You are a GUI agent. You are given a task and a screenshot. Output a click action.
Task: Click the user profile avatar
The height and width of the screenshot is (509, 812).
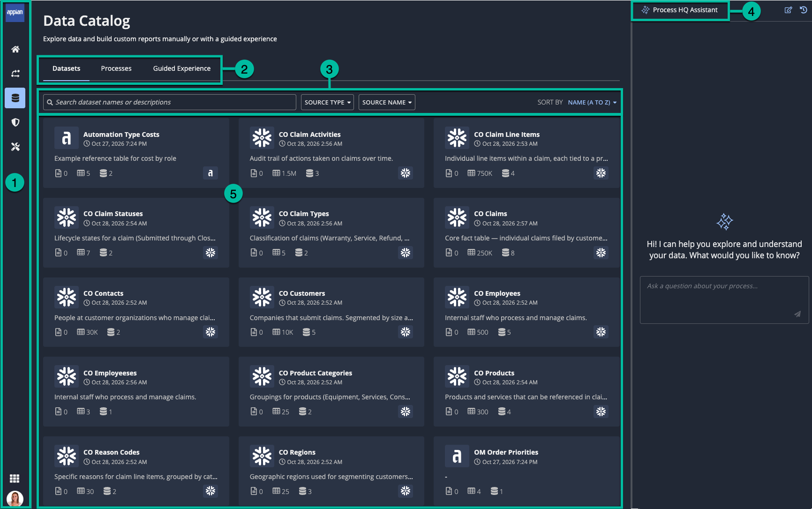(15, 498)
